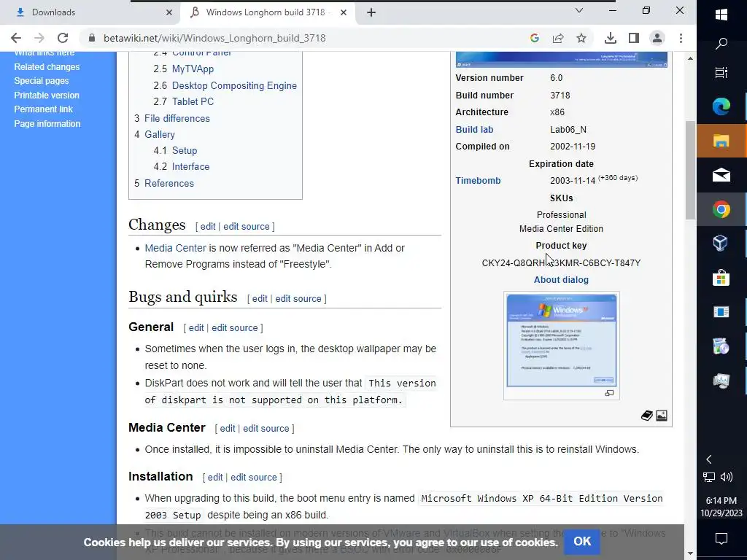Screen dimensions: 747x560
Task: Open Microsoft Store from taskbar
Action: pos(721,277)
